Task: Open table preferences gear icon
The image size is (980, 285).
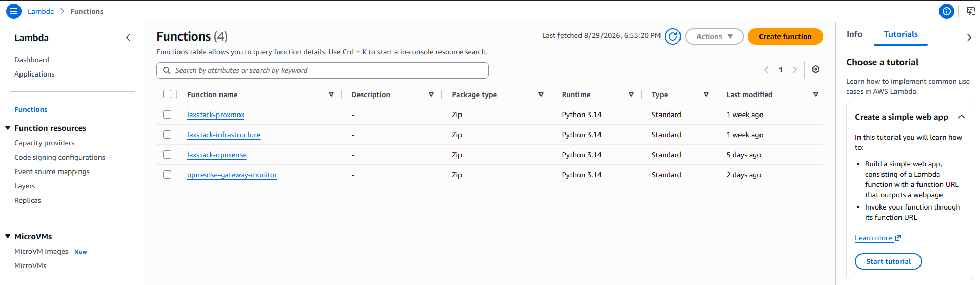Action: point(816,69)
